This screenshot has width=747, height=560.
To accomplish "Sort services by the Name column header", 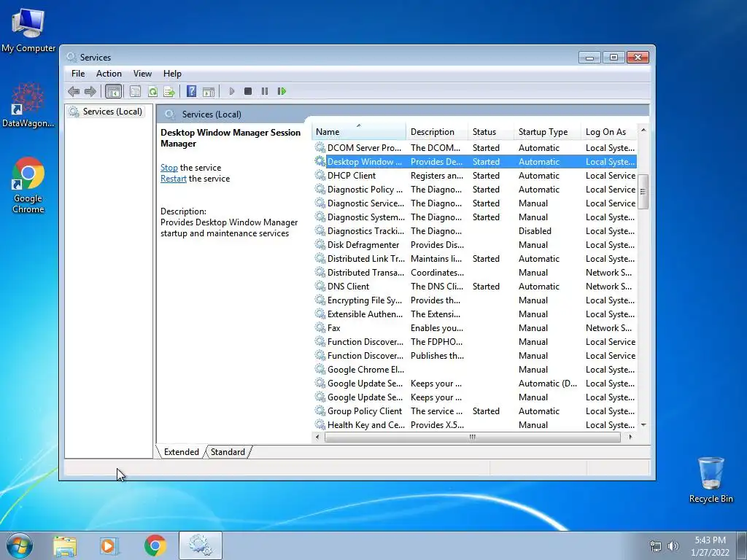I will [x=359, y=132].
